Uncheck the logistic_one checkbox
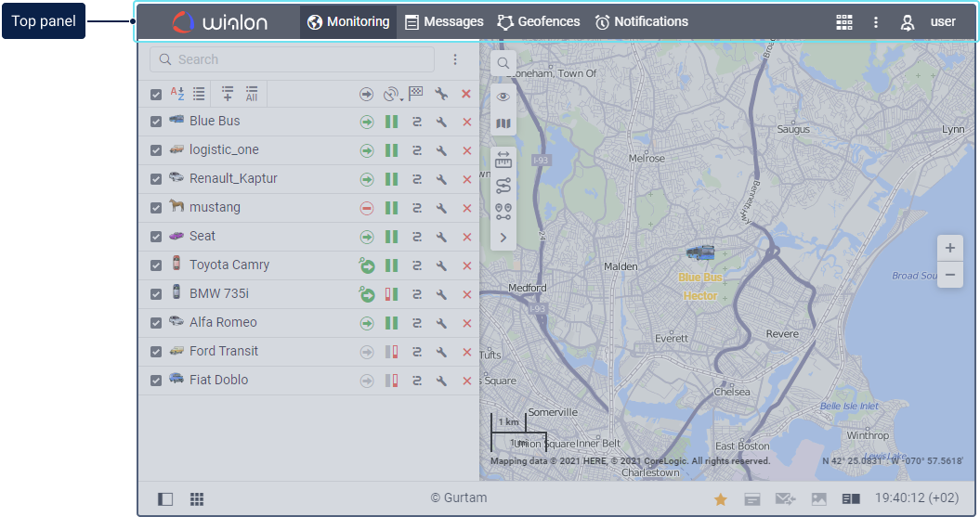 coord(156,150)
